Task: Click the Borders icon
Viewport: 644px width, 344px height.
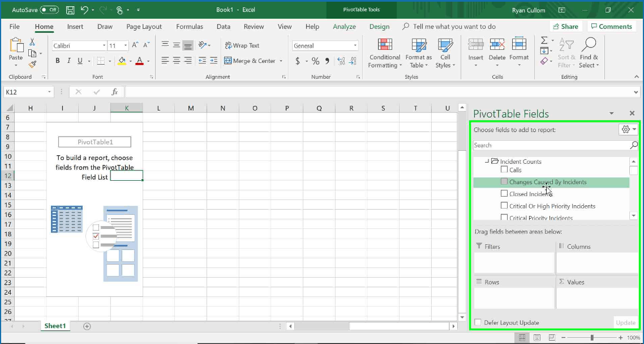Action: (x=101, y=61)
